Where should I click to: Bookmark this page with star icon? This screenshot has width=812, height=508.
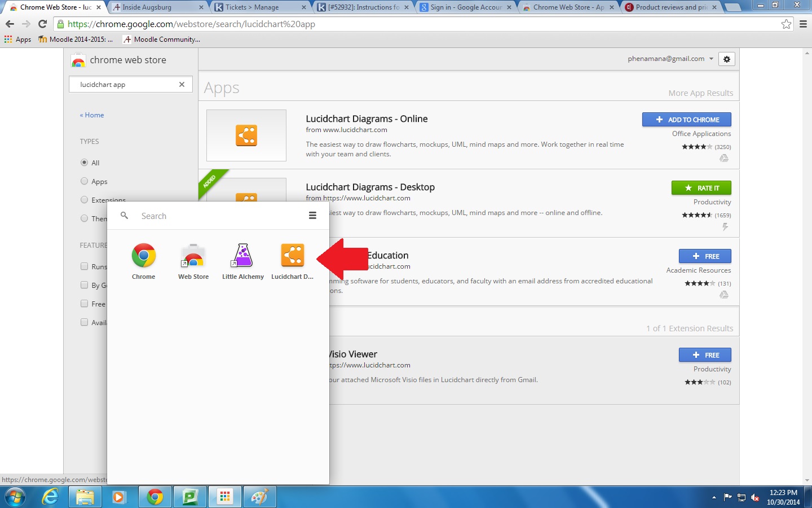tap(786, 24)
